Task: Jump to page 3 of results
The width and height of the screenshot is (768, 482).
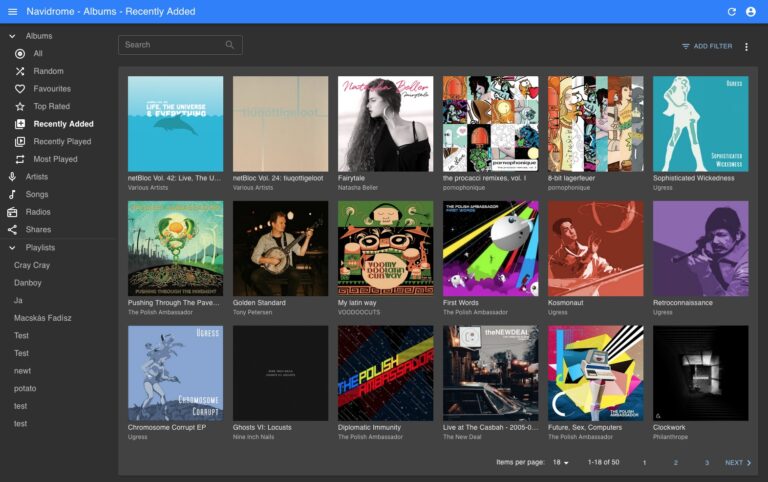Action: point(706,463)
